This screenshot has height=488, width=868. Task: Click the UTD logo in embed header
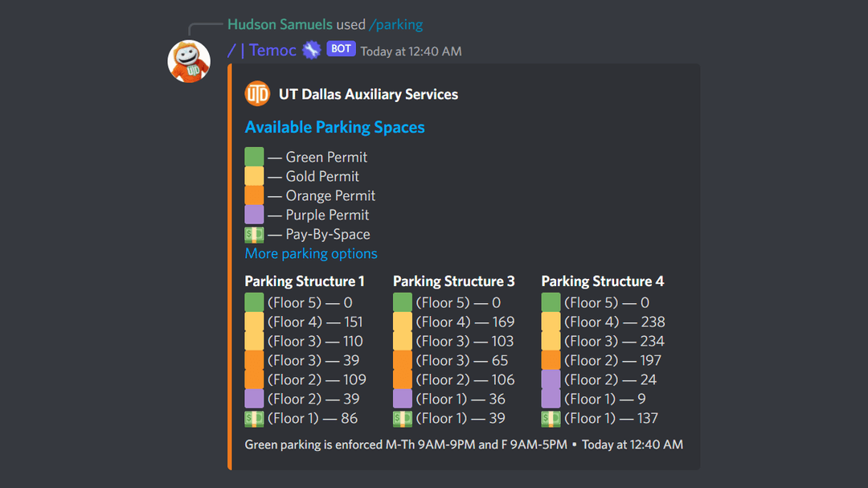point(257,94)
